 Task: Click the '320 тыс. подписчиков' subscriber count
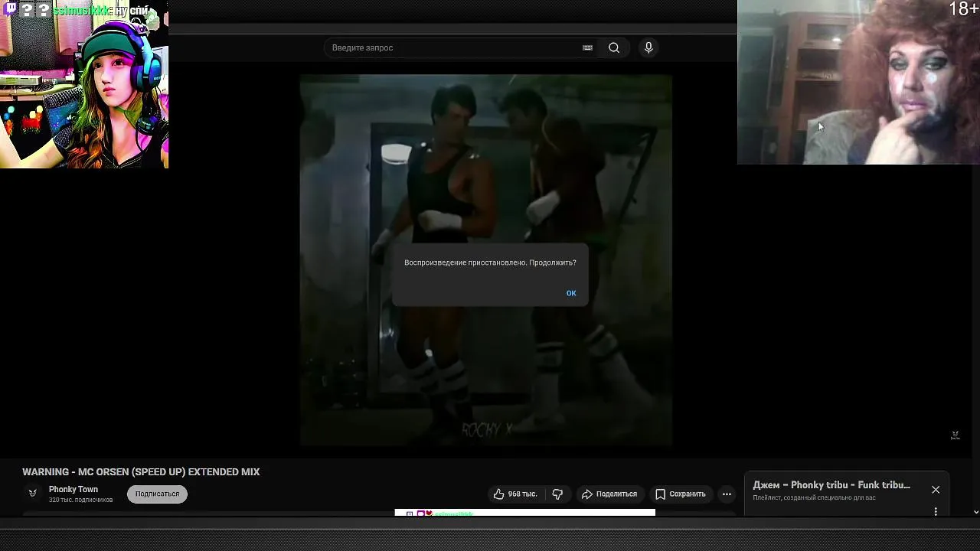click(80, 500)
